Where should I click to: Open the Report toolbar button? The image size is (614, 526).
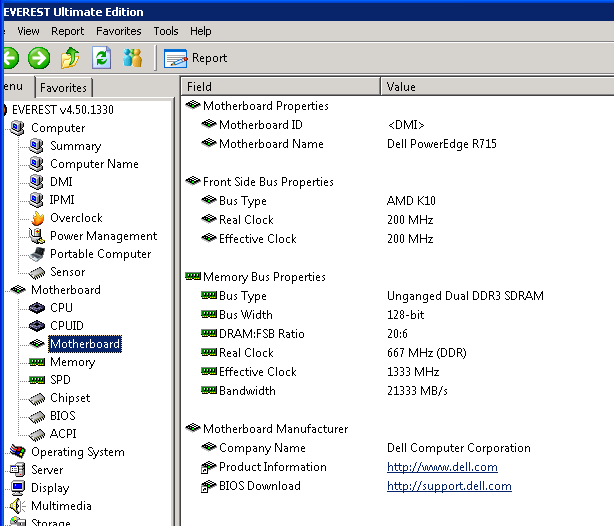point(195,58)
